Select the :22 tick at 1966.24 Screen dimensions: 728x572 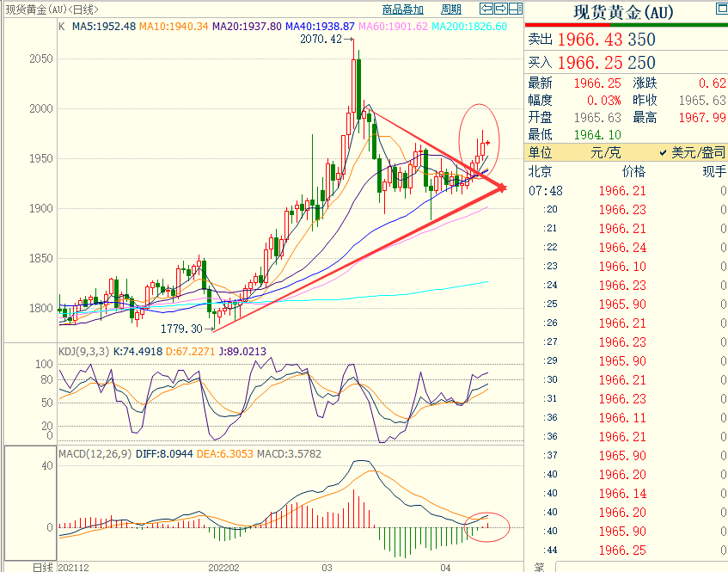627,248
